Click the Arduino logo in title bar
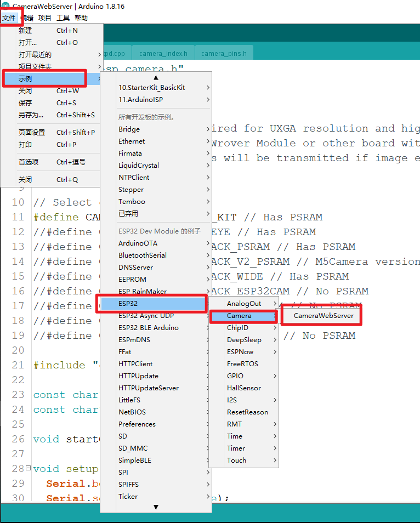420x523 pixels. [5, 6]
